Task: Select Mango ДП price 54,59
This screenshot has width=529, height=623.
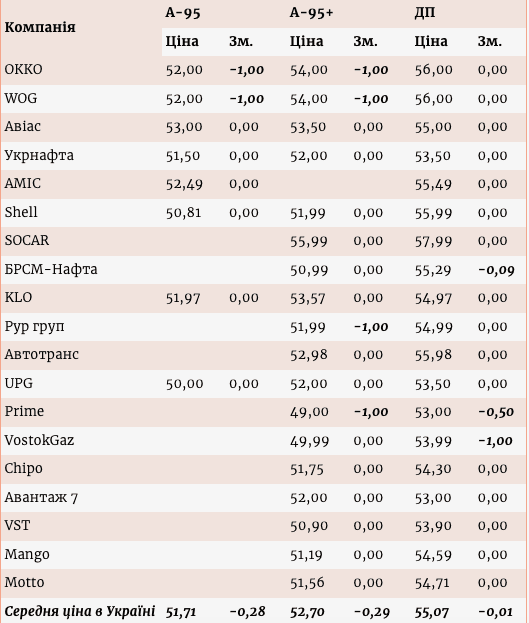Action: pyautogui.click(x=433, y=555)
